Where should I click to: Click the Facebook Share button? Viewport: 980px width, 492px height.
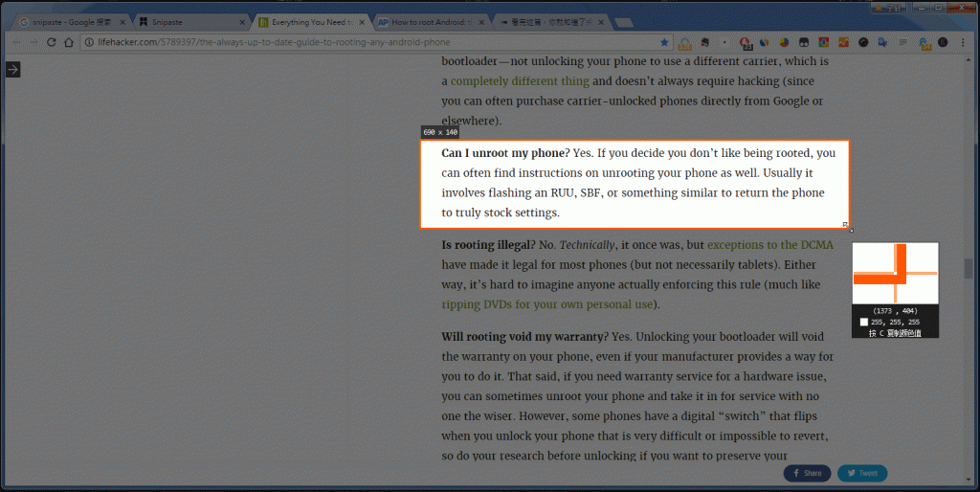[807, 473]
